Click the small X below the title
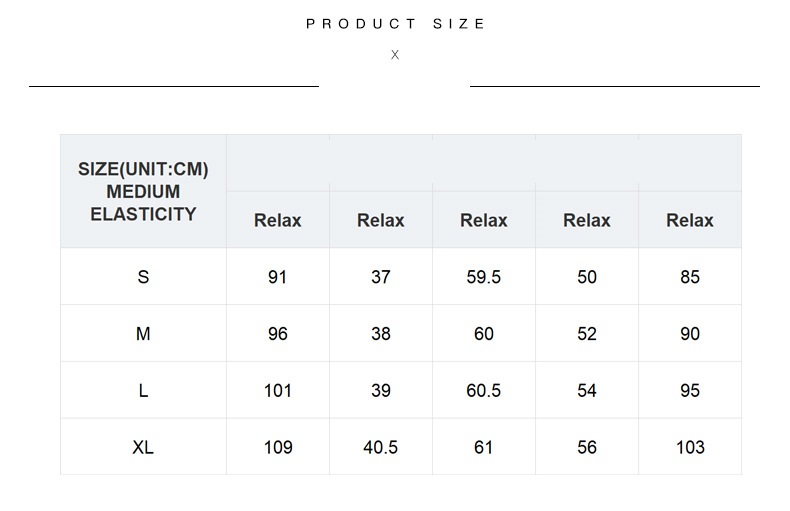 pyautogui.click(x=395, y=55)
